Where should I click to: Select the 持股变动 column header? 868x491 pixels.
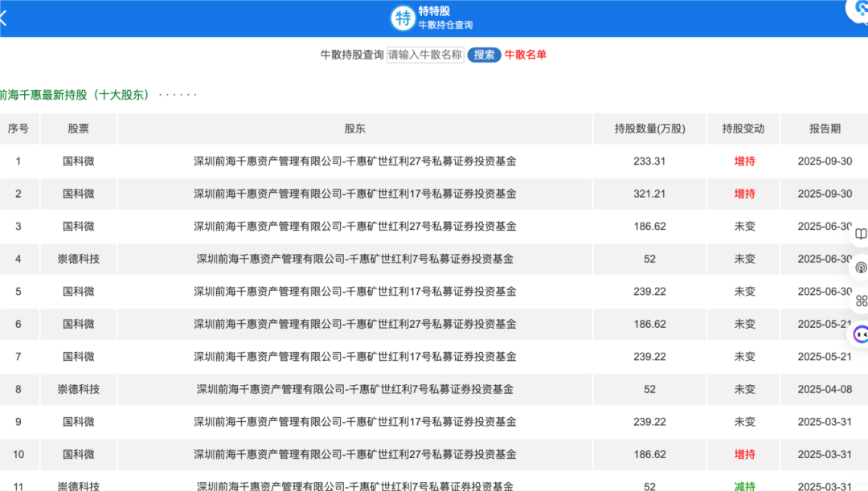click(x=743, y=129)
